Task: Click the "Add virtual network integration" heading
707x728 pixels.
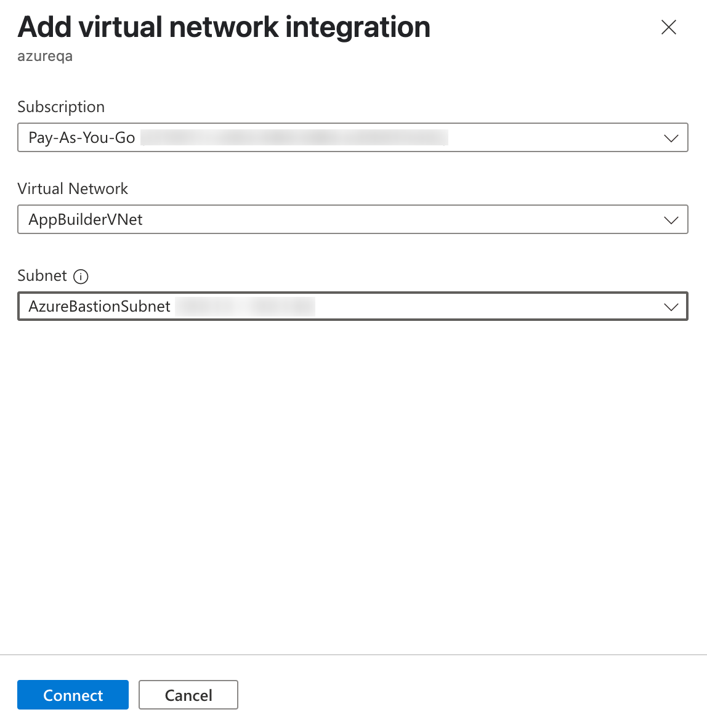Action: pyautogui.click(x=224, y=27)
